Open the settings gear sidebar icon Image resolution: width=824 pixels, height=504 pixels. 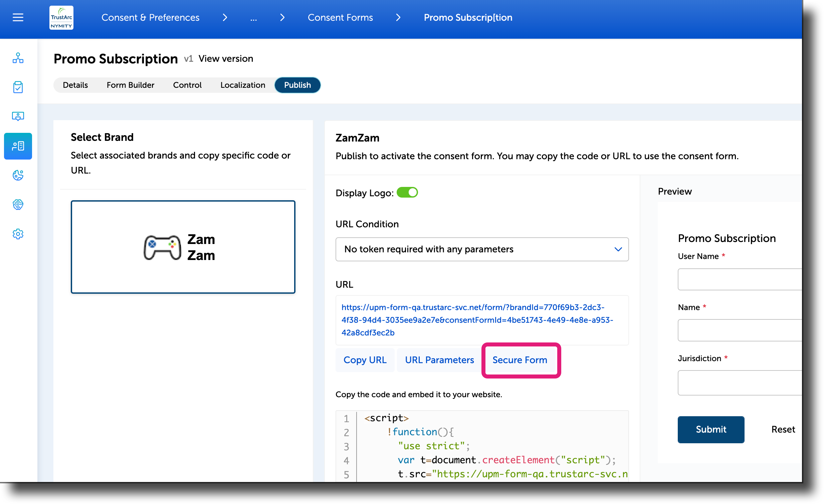coord(18,234)
